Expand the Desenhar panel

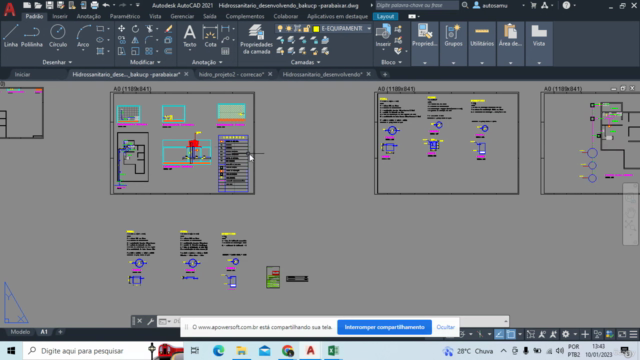(x=57, y=62)
